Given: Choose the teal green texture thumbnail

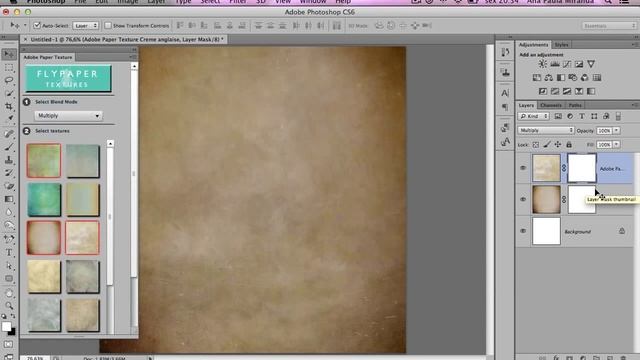Looking at the screenshot, I should 44,200.
